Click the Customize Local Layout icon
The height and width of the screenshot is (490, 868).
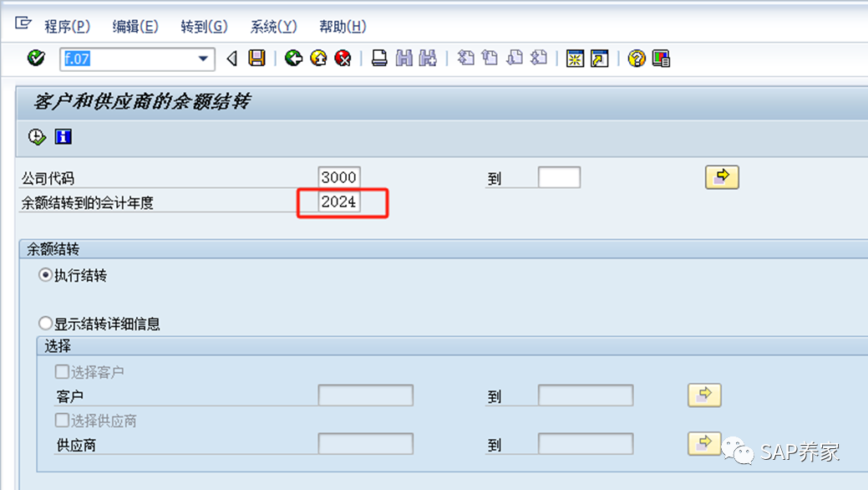point(661,59)
